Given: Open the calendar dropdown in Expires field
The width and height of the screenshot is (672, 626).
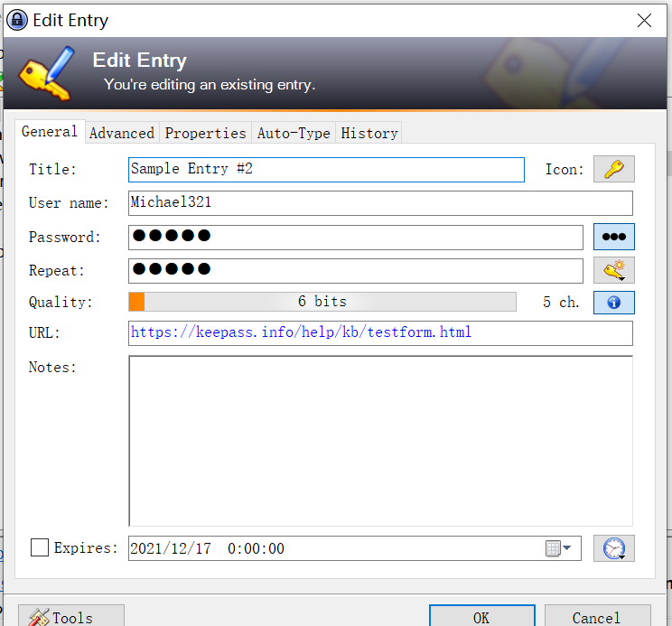Looking at the screenshot, I should tap(558, 548).
